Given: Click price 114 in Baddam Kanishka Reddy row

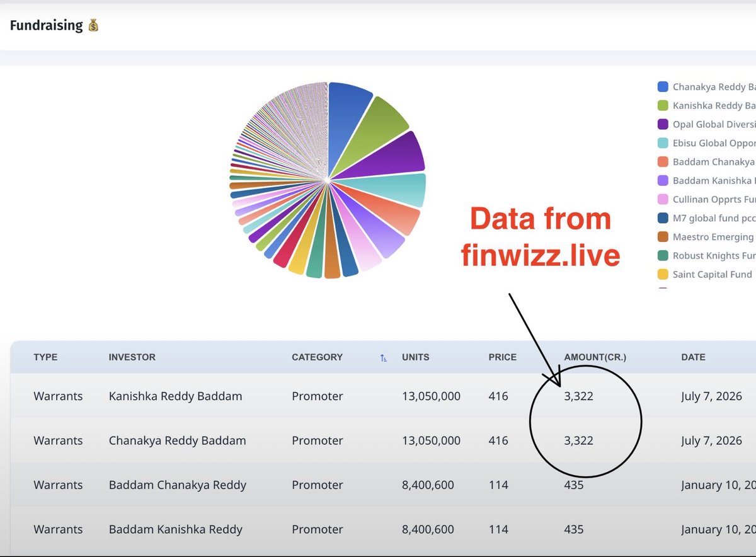Looking at the screenshot, I should click(498, 529).
